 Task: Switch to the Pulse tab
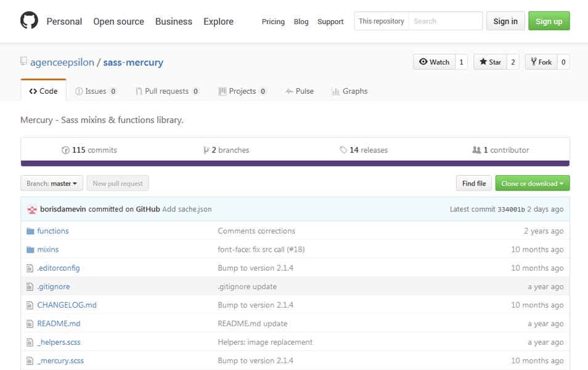tap(300, 91)
